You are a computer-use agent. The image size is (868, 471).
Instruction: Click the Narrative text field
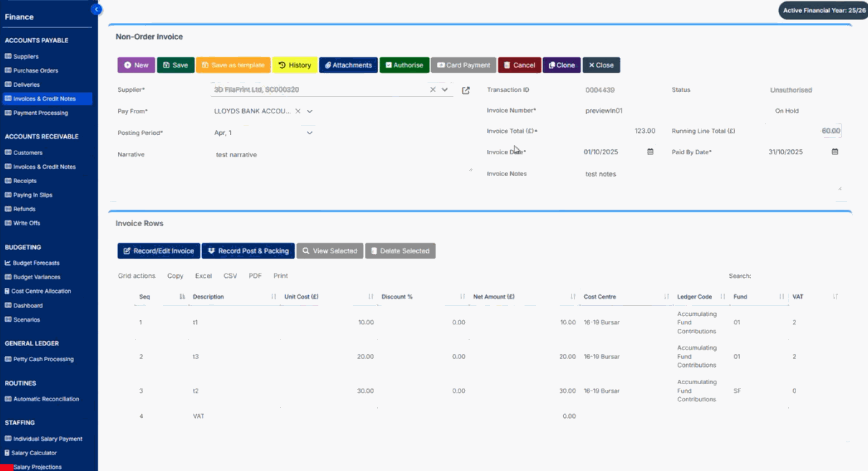[x=338, y=154]
